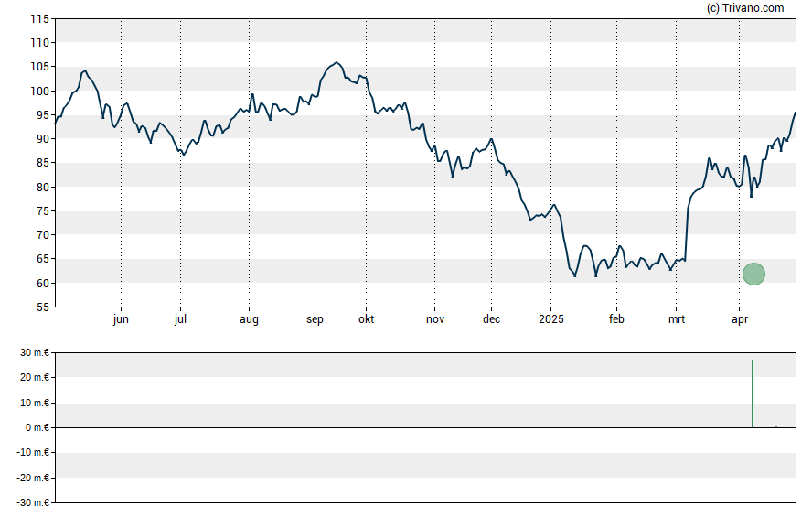This screenshot has width=812, height=517.
Task: Click the '(c) Trivano.com' credit text
Action: click(x=745, y=7)
